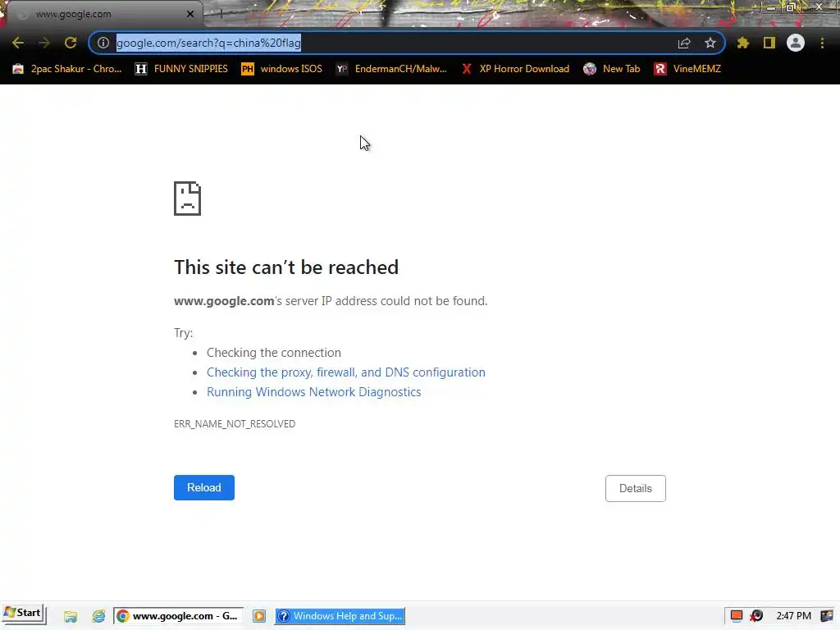This screenshot has width=840, height=630.
Task: Open the media player taskbar icon
Action: (x=259, y=616)
